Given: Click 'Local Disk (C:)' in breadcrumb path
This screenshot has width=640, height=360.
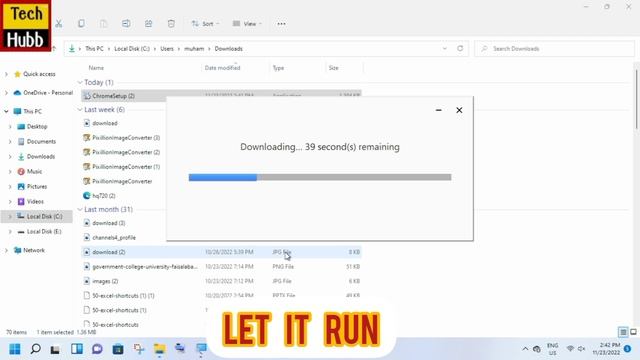Looking at the screenshot, I should (x=132, y=49).
